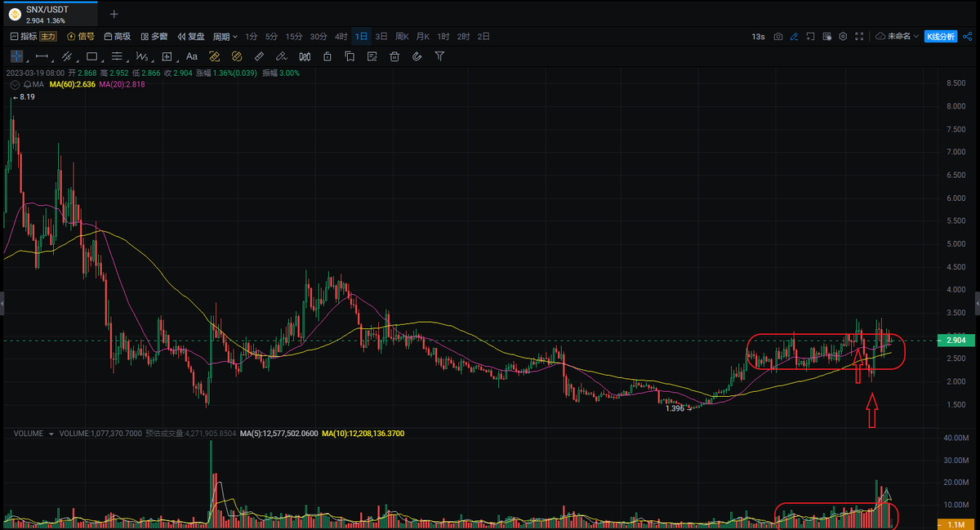Click the edit note drawing icon
The image size is (980, 530).
point(372,56)
